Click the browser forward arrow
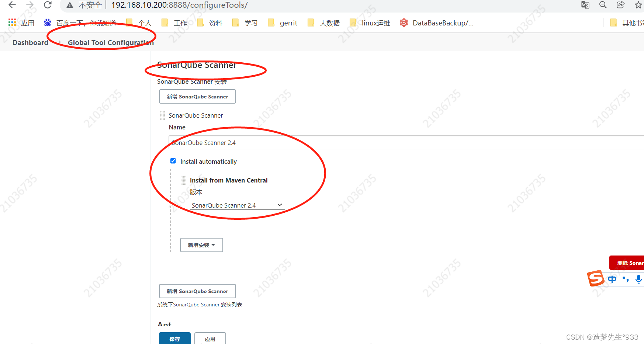Viewport: 644px width, 344px height. pyautogui.click(x=30, y=5)
